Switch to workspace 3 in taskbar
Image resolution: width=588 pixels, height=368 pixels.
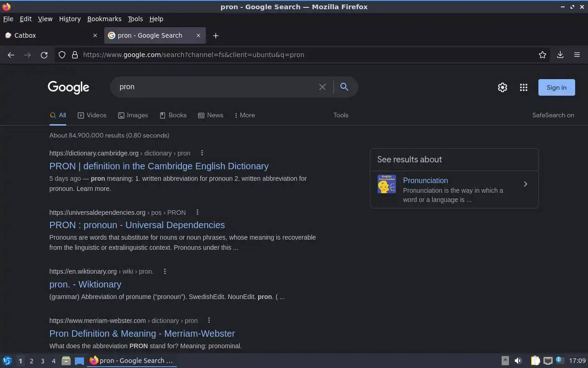(42, 361)
